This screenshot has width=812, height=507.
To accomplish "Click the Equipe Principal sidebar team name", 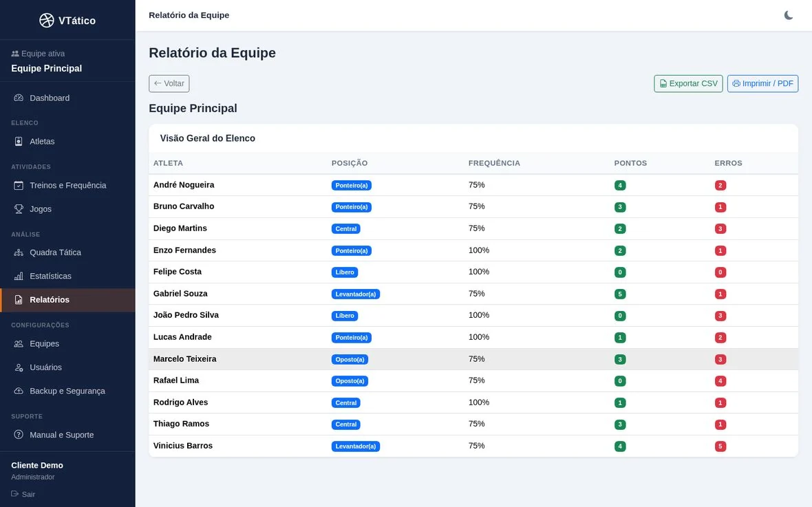I will (x=47, y=68).
